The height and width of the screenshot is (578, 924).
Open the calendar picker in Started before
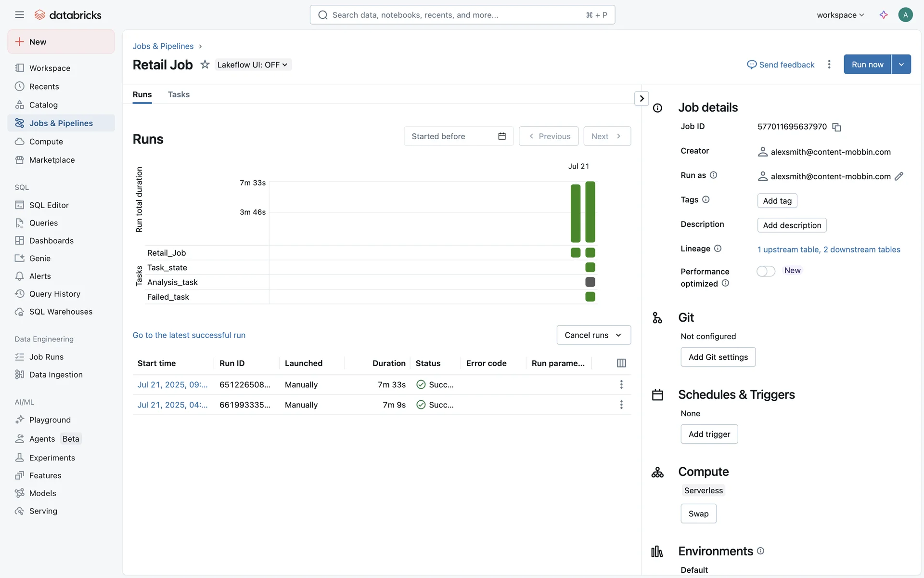coord(502,136)
